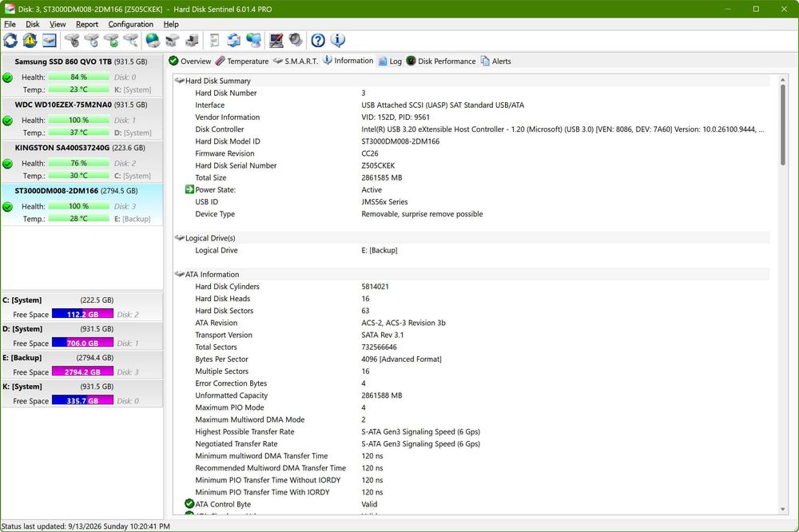Click the blue info bubble toolbar icon

[338, 40]
